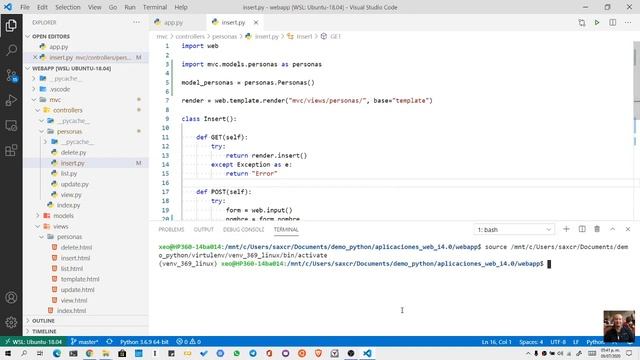The image size is (640, 360).
Task: Open the Explorer view in activity bar
Action: coord(11,26)
